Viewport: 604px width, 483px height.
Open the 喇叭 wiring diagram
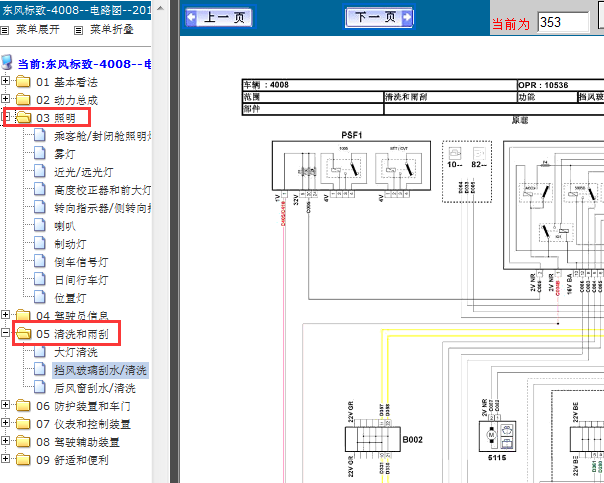click(x=65, y=226)
